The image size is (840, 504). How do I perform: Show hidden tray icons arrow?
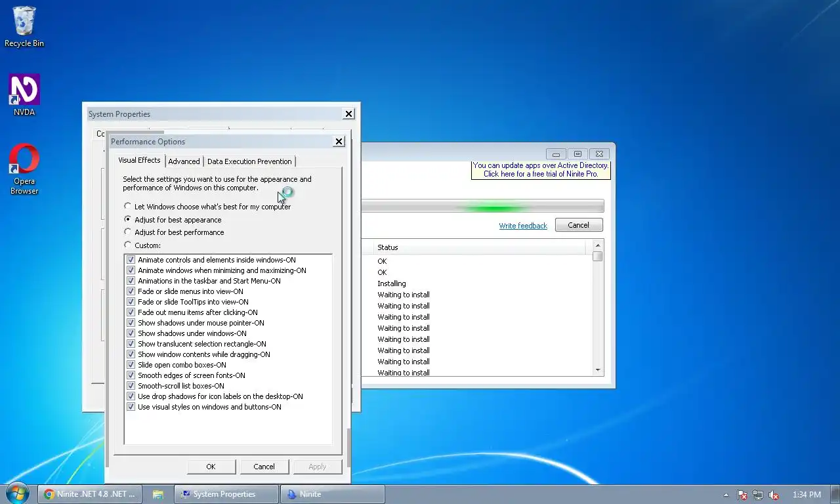point(726,495)
